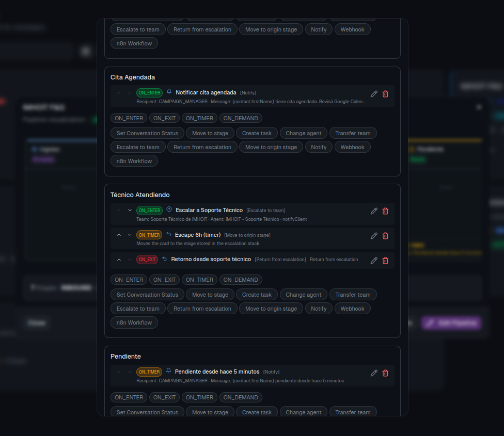The width and height of the screenshot is (504, 436).
Task: Delete the Escape 6h (timer) action
Action: pos(385,236)
